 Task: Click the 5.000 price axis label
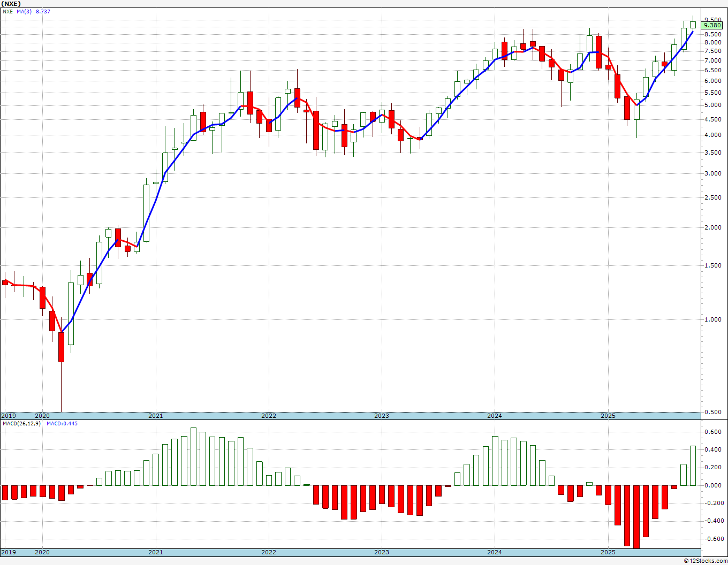(x=712, y=105)
